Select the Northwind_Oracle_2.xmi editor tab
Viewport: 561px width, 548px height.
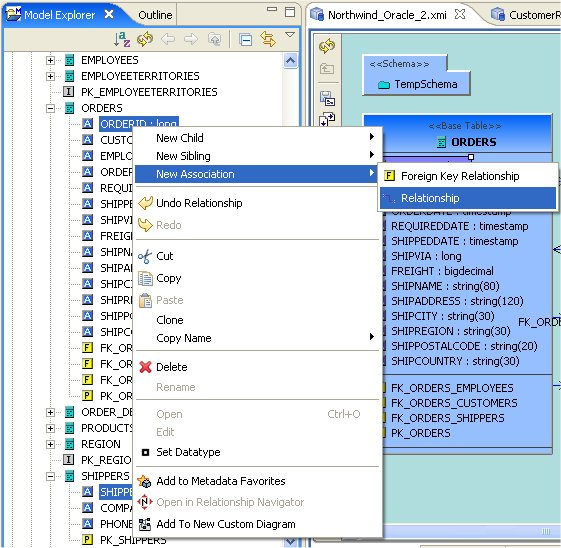(387, 15)
